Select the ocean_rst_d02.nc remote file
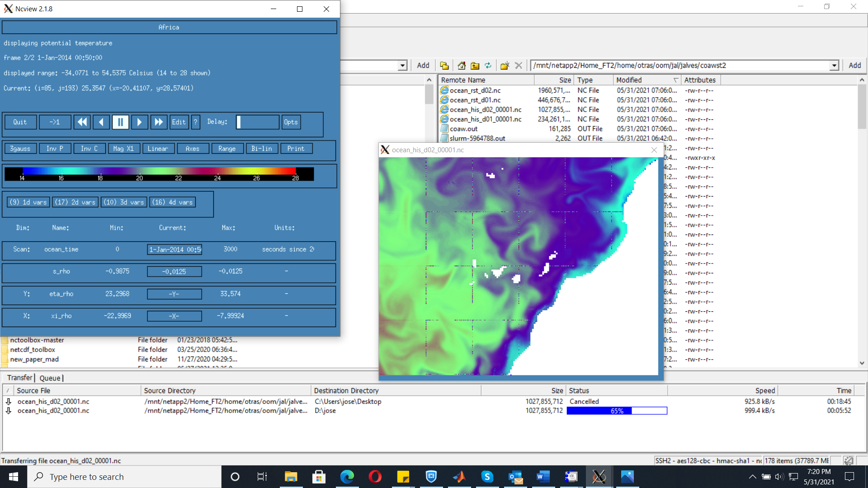868x488 pixels. coord(475,90)
